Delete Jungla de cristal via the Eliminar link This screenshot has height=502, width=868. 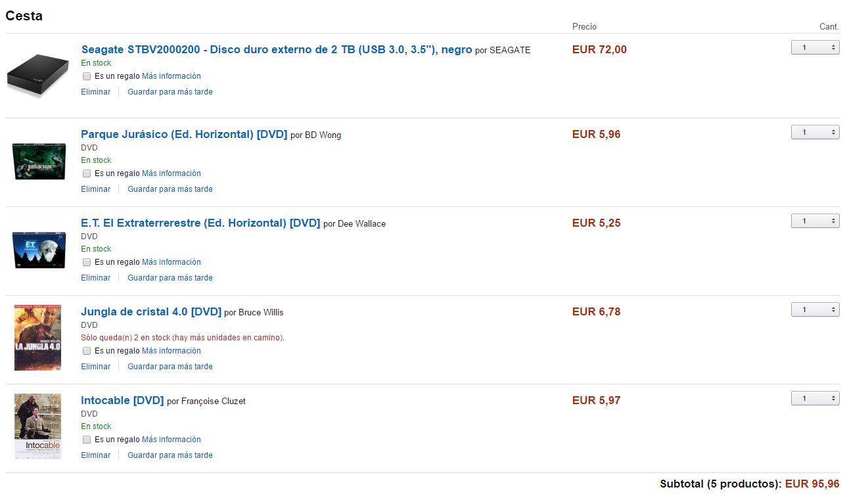click(95, 367)
